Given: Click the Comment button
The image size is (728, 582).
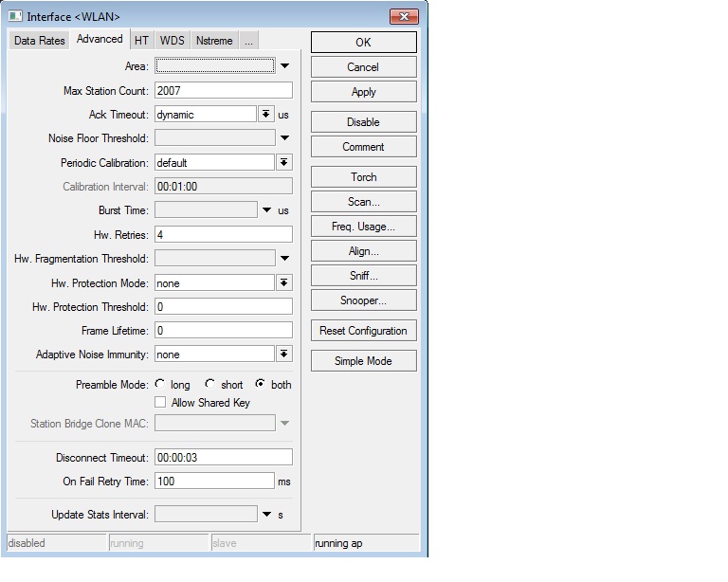Looking at the screenshot, I should 364,147.
